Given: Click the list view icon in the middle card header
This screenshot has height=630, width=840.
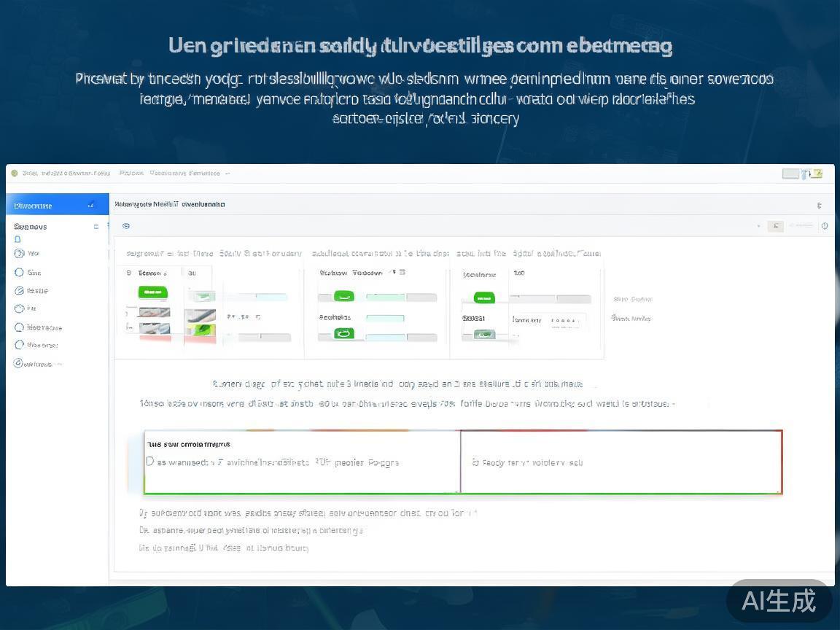Looking at the screenshot, I should point(402,273).
